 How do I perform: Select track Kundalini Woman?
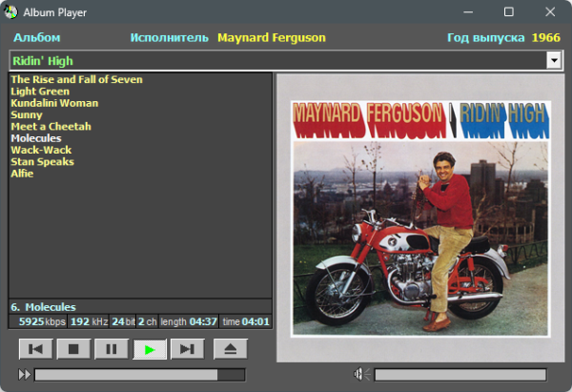click(54, 103)
